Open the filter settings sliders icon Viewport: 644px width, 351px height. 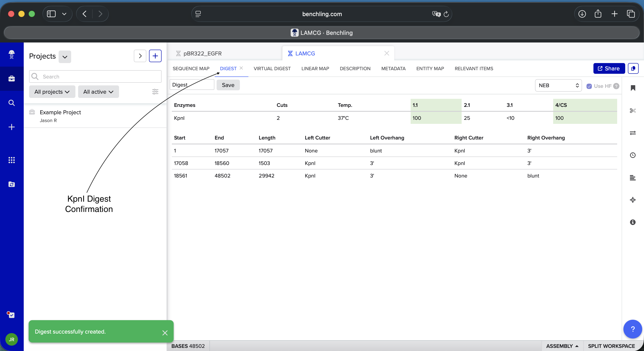(155, 92)
